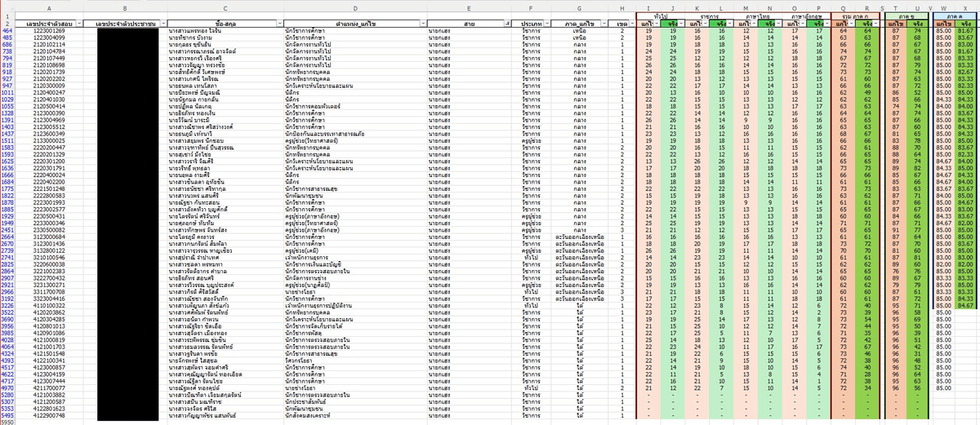Select the ภาค value เหนือ in row 485
The width and height of the screenshot is (980, 425).
point(579,38)
